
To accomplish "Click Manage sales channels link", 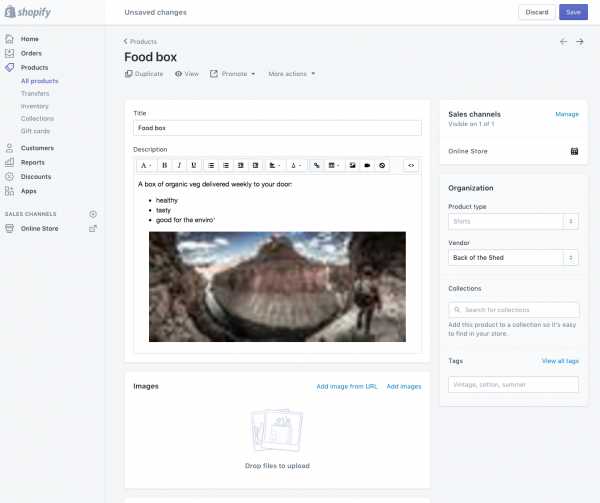I will coord(567,114).
